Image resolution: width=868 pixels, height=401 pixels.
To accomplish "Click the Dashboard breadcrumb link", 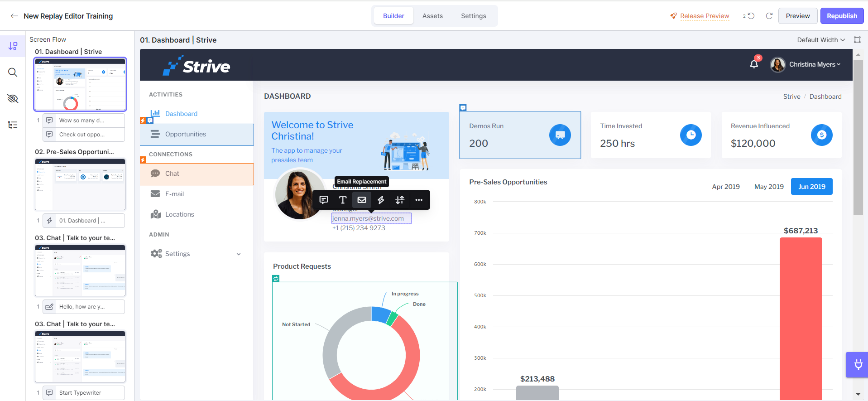I will tap(825, 97).
